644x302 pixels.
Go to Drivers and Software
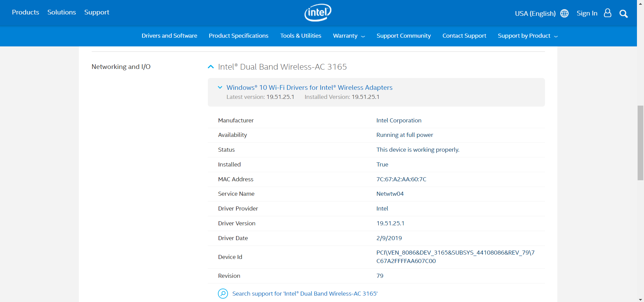pyautogui.click(x=169, y=36)
